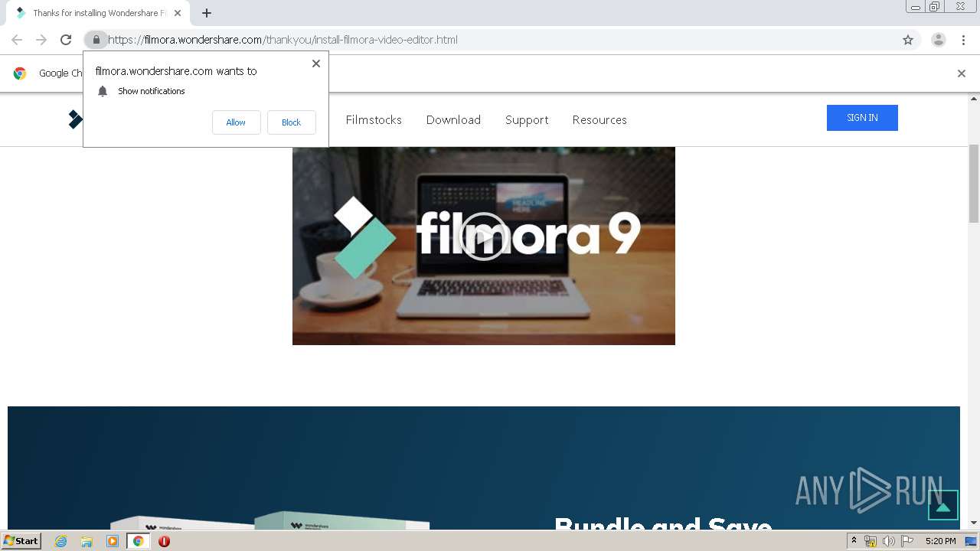This screenshot has height=551, width=980.
Task: Open the Support menu item
Action: (527, 120)
